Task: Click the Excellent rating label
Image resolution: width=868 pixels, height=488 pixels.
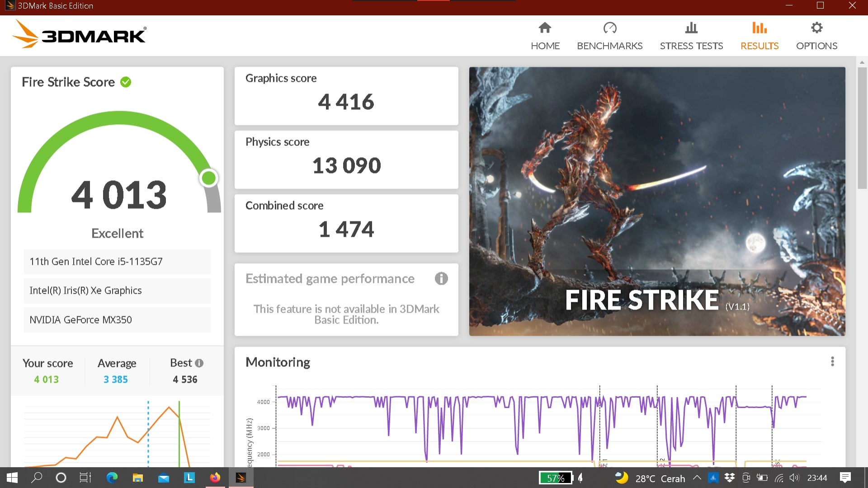Action: (x=117, y=234)
